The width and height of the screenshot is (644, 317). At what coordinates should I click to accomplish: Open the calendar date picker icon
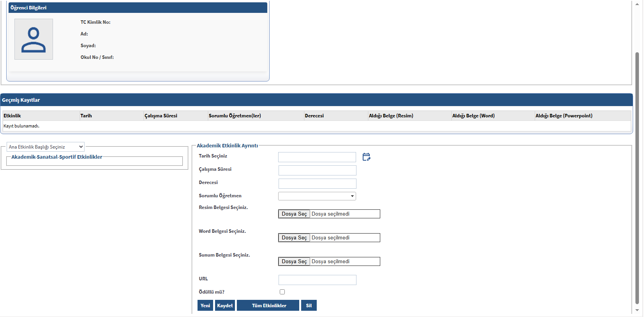point(366,157)
